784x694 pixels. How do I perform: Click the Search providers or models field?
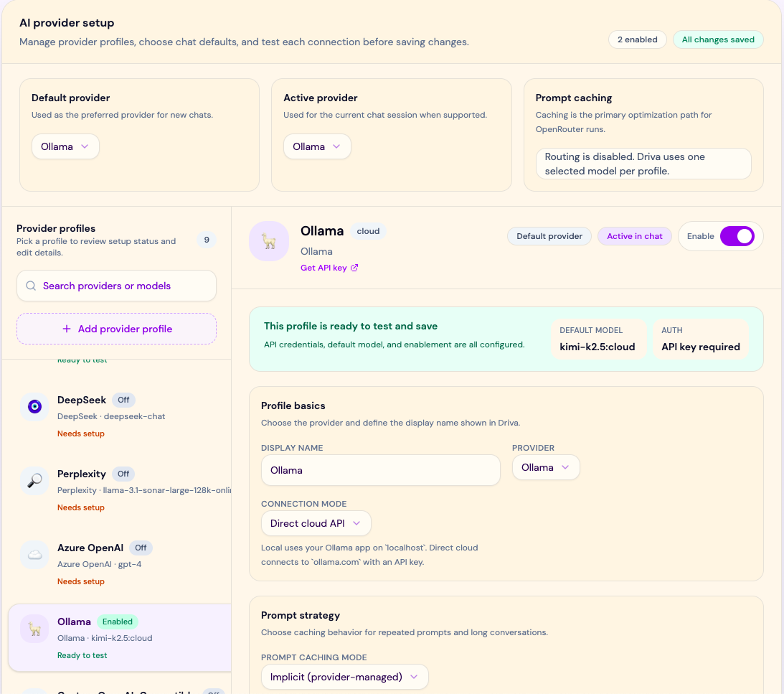point(122,286)
